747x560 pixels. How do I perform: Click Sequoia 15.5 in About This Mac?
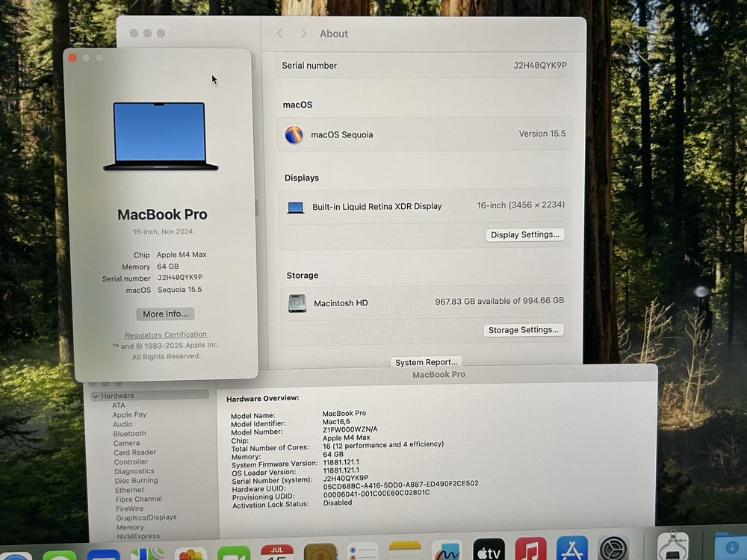click(x=179, y=290)
